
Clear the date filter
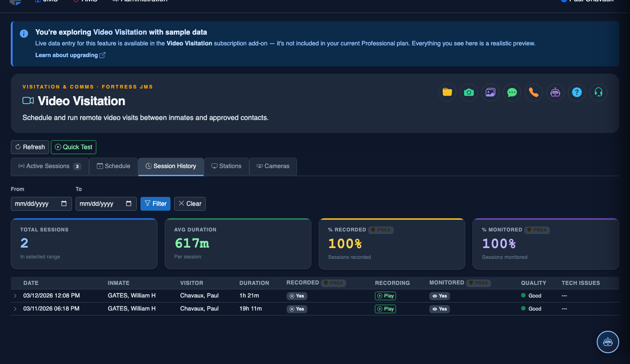190,204
